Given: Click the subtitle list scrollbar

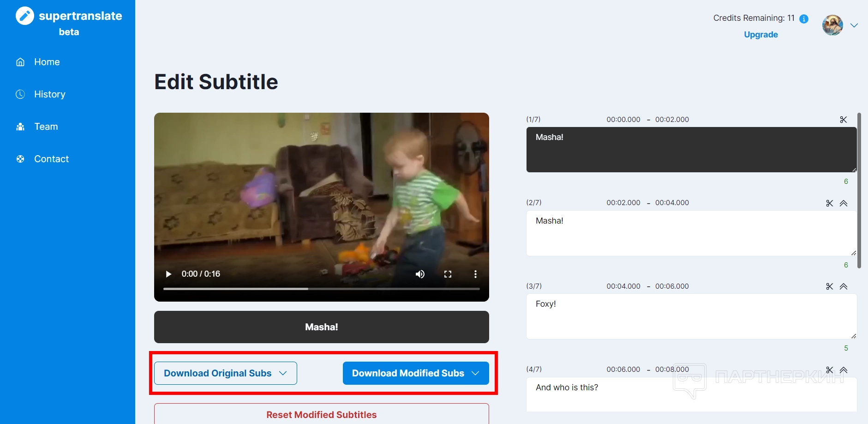Looking at the screenshot, I should (x=859, y=190).
